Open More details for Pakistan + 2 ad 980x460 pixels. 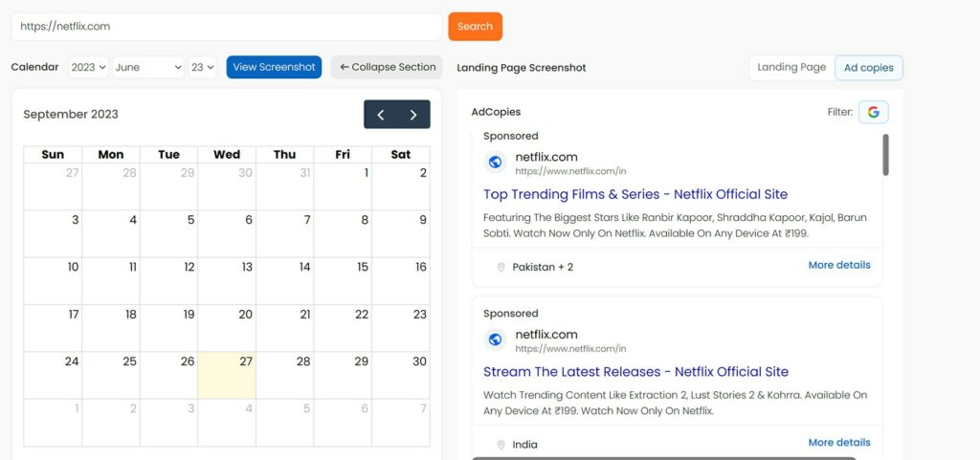[x=838, y=265]
